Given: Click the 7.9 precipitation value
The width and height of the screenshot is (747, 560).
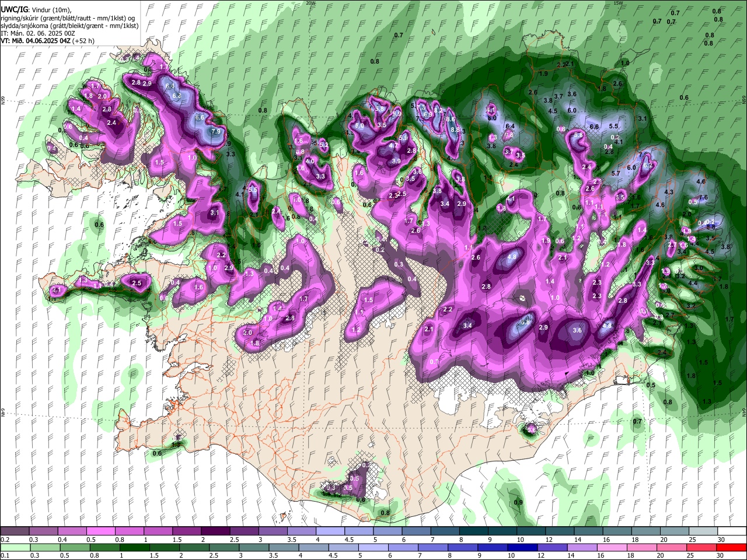Looking at the screenshot, I should pyautogui.click(x=216, y=132).
